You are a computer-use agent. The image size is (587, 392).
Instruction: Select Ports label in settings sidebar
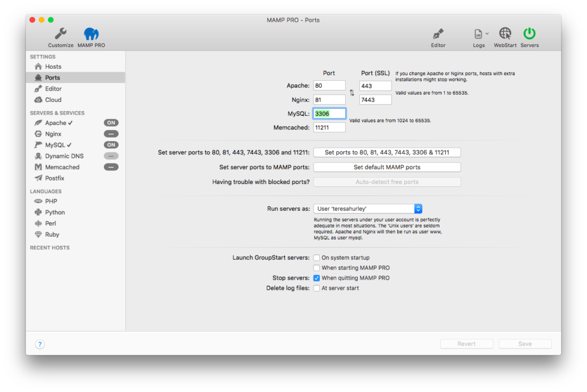(x=52, y=77)
